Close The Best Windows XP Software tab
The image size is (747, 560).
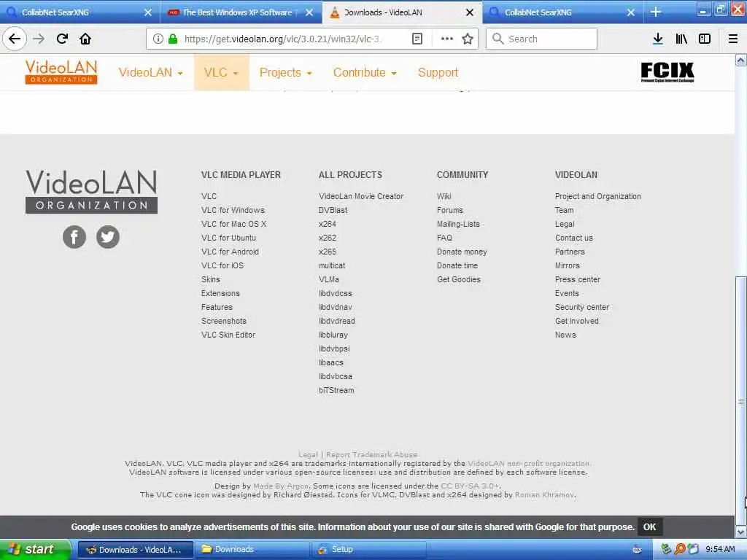(x=309, y=12)
